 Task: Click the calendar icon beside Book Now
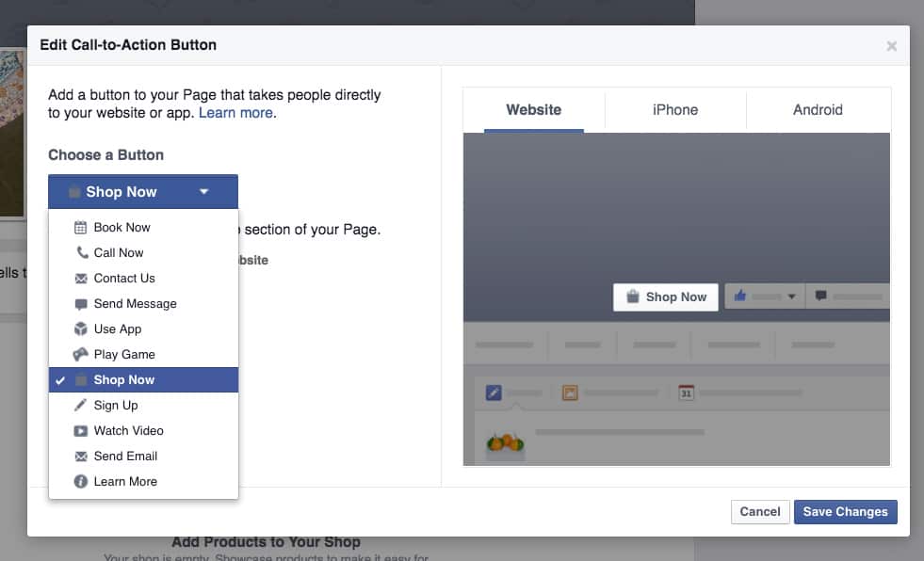click(x=81, y=227)
